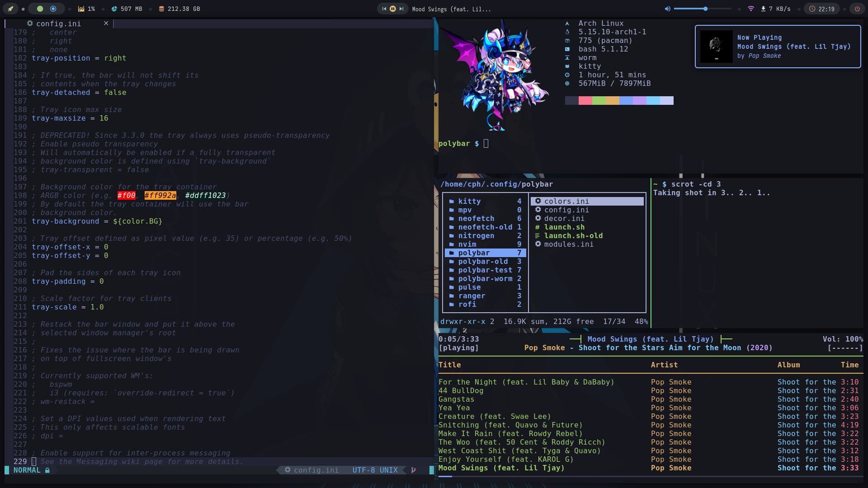Click the Title column header in ncmpcpp

point(449,365)
